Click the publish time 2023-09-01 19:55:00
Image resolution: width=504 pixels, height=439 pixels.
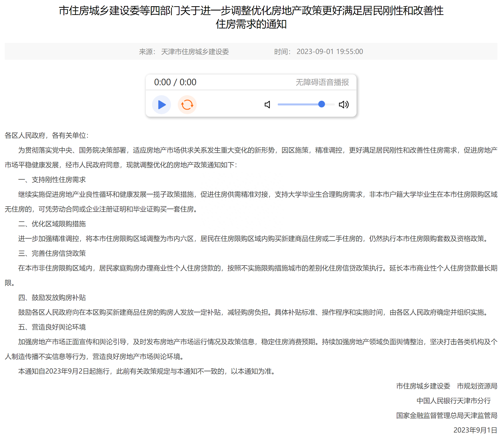329,52
